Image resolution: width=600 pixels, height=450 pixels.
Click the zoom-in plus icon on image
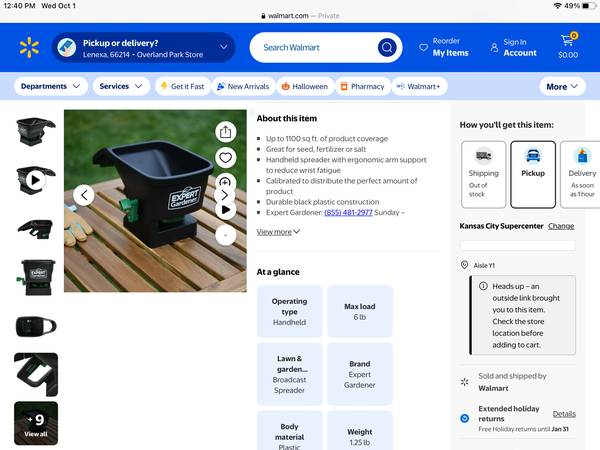tap(225, 180)
